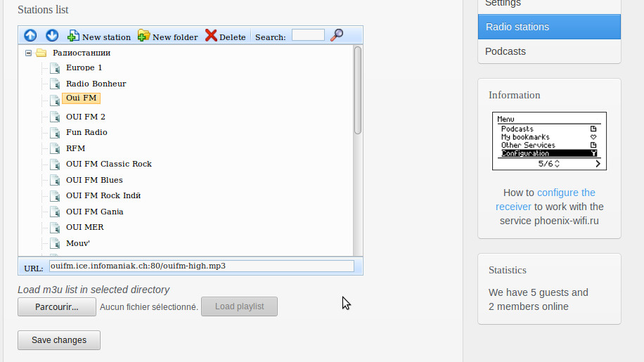
Task: Select the OUI FM Blues station
Action: (94, 180)
